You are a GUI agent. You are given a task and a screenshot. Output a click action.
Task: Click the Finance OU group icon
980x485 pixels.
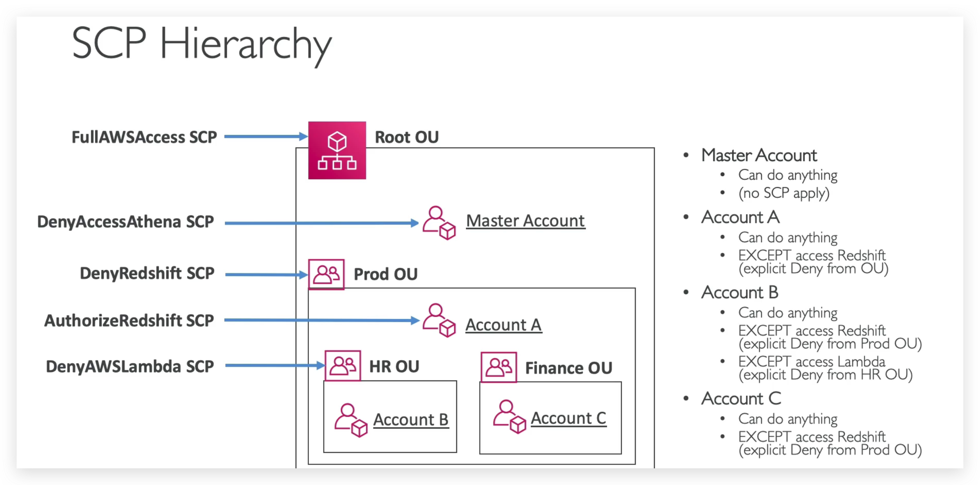point(499,367)
